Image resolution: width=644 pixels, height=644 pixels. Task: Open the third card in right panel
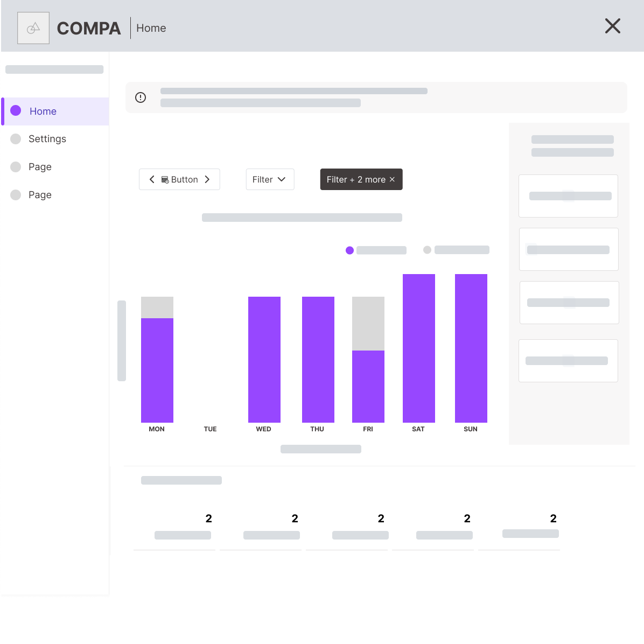coord(569,303)
